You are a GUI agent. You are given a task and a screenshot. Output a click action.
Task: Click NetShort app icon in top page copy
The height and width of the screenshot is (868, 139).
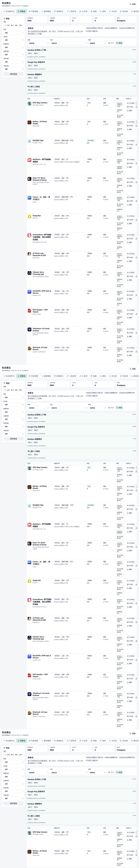point(29,160)
